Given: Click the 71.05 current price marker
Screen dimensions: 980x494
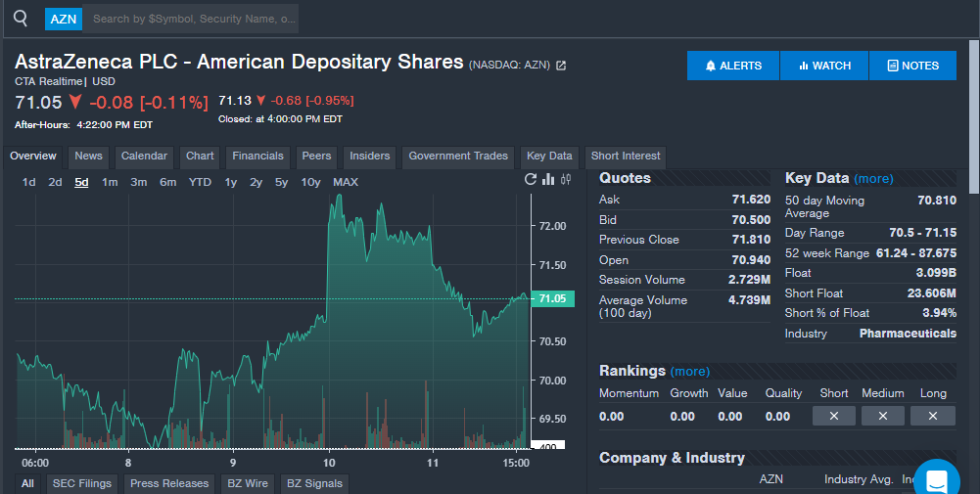Looking at the screenshot, I should click(x=552, y=298).
